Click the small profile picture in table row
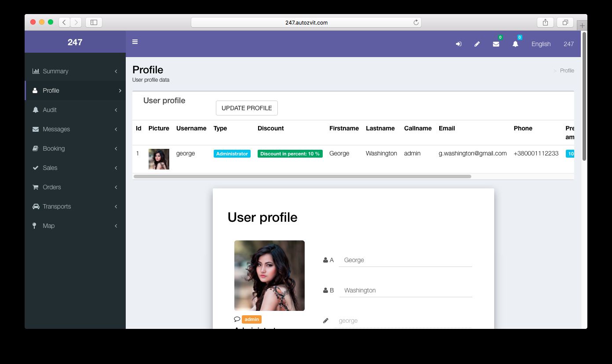 (x=159, y=159)
